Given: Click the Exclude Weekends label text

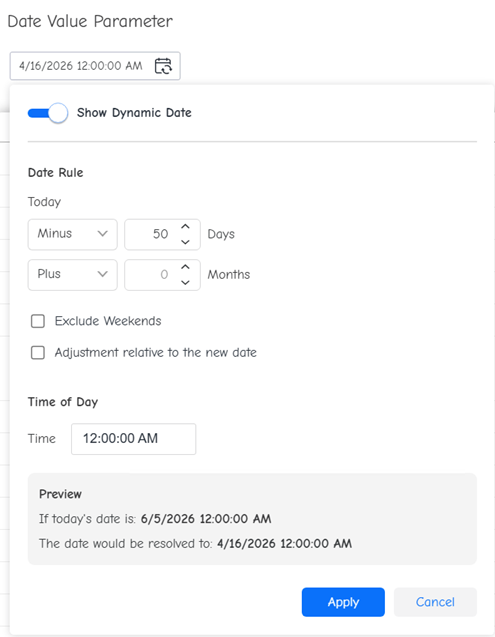Looking at the screenshot, I should pos(108,321).
